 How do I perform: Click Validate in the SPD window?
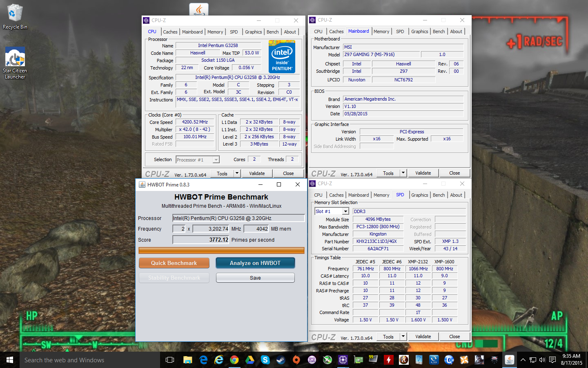tap(423, 337)
